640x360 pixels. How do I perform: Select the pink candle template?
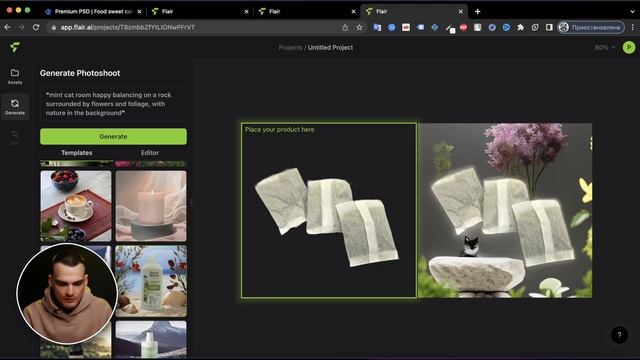(x=151, y=206)
